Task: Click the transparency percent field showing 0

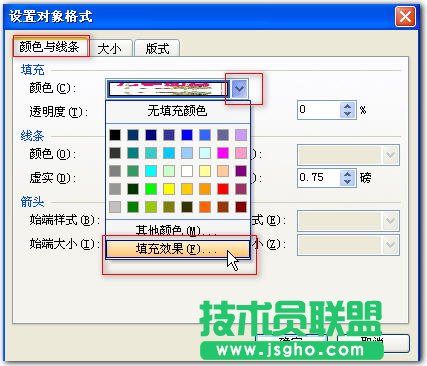Action: pyautogui.click(x=319, y=110)
